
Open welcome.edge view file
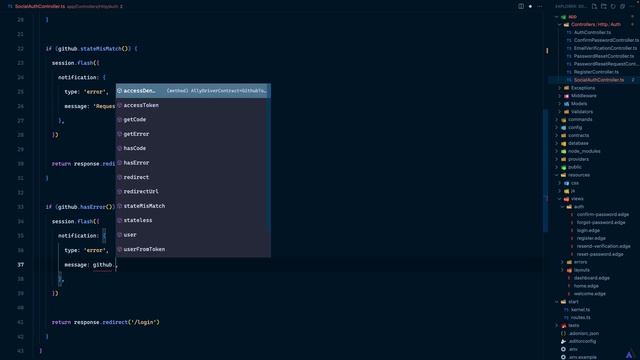[x=589, y=294]
